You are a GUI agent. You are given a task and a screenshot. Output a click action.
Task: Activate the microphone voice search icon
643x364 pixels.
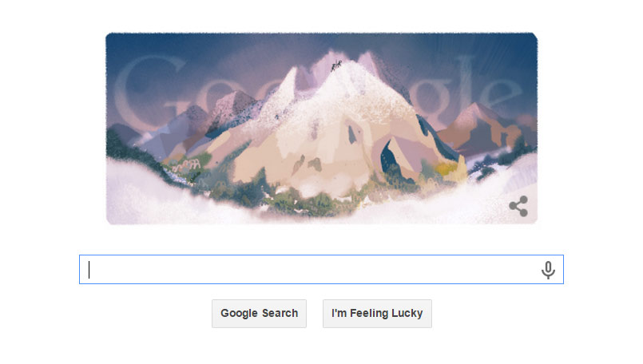(548, 270)
